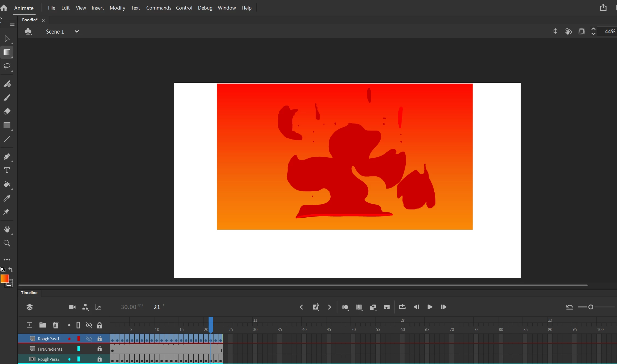The width and height of the screenshot is (617, 364).
Task: Select the Eraser tool
Action: (7, 111)
